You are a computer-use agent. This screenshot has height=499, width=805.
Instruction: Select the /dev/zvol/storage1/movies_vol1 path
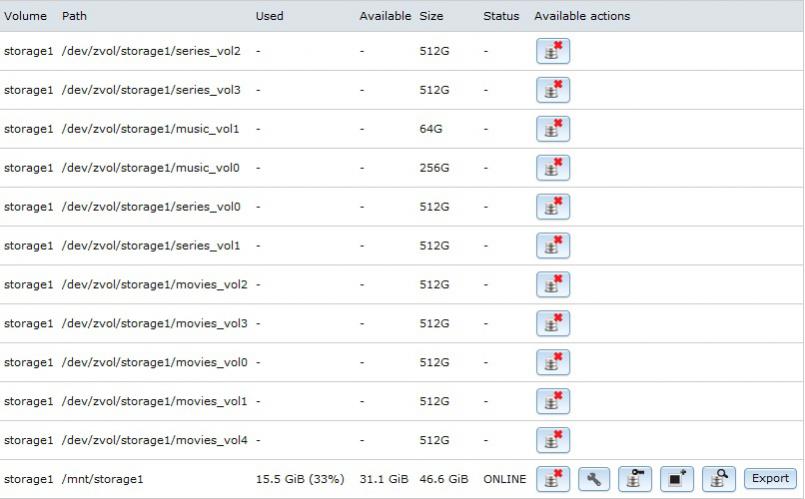coord(155,401)
